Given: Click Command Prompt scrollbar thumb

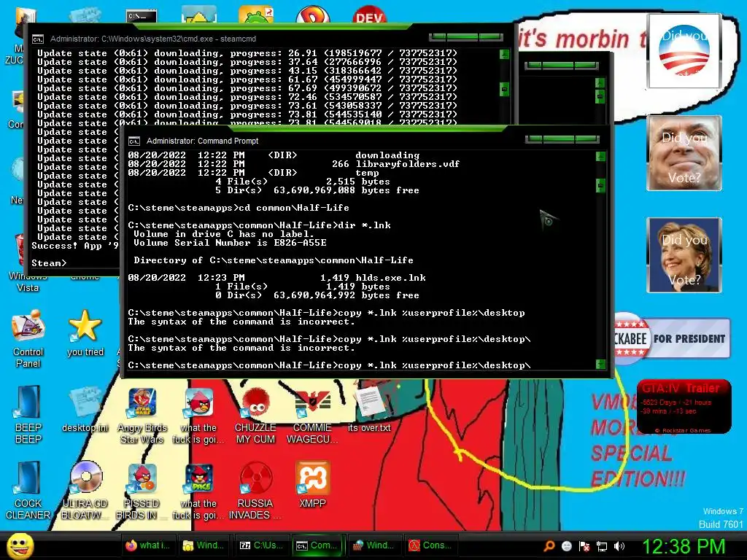Looking at the screenshot, I should (600, 186).
